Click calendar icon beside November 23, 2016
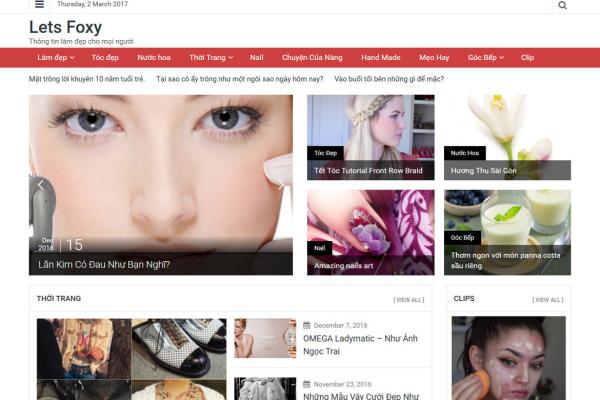Screen dimensions: 600x400 point(306,384)
